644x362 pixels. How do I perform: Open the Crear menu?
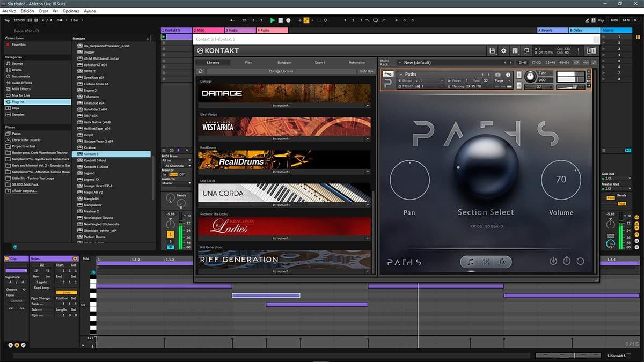43,11
